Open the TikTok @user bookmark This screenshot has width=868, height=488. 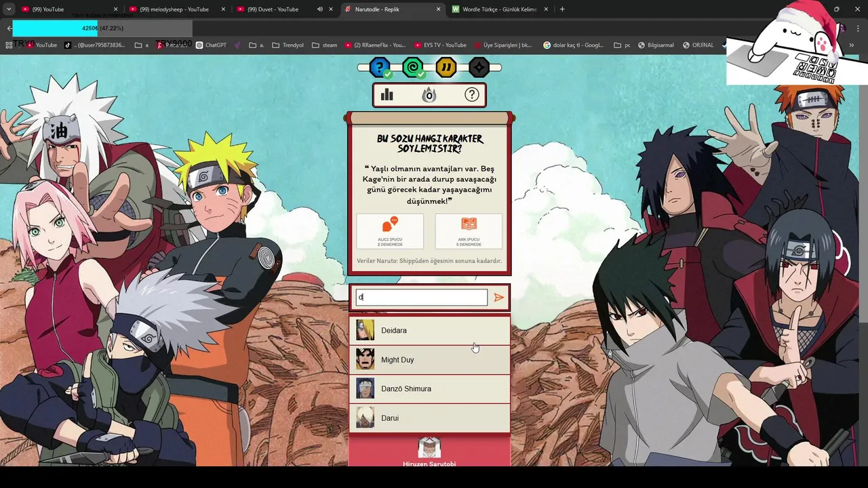coord(94,45)
